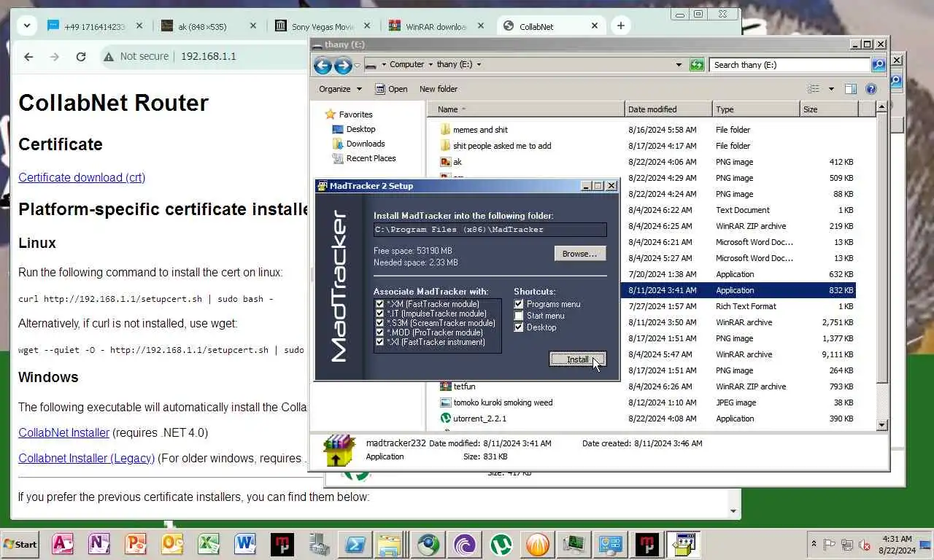Open the recent pages dropdown in Explorer
The image size is (934, 560).
[358, 65]
